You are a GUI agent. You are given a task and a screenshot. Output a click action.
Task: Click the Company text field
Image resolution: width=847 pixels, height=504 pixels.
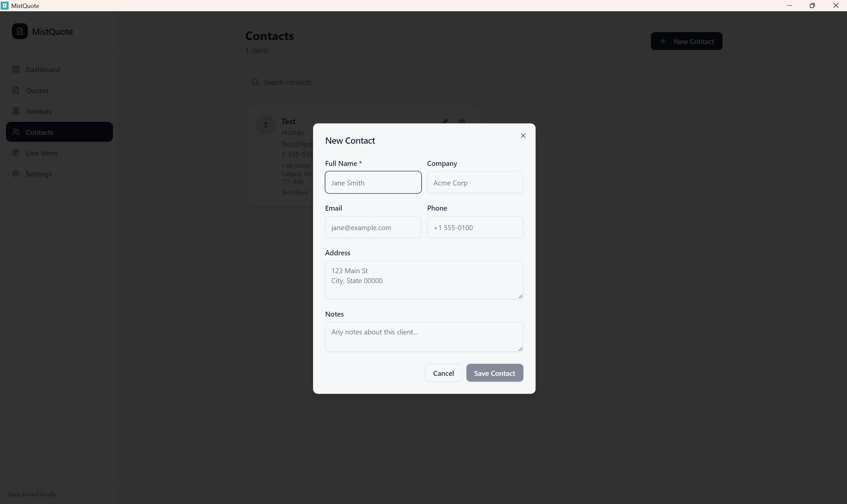point(475,182)
